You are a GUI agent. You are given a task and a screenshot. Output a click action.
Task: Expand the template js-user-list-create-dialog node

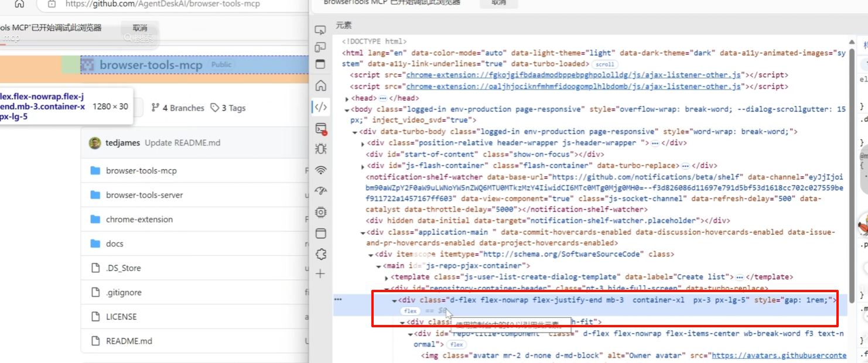pos(387,278)
